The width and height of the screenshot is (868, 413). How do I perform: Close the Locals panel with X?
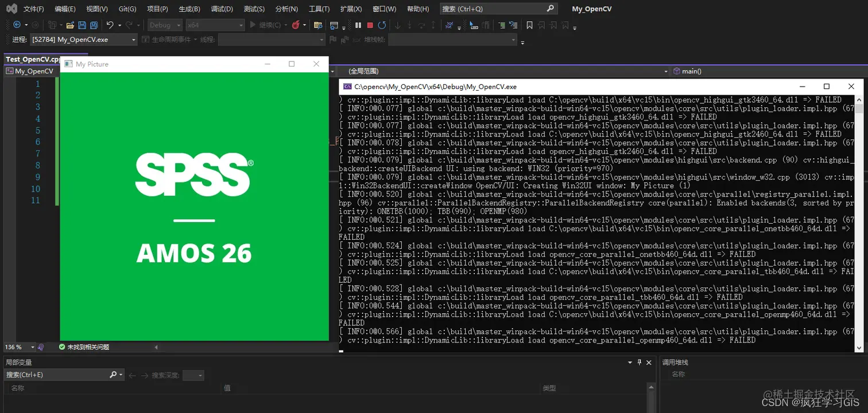click(649, 363)
